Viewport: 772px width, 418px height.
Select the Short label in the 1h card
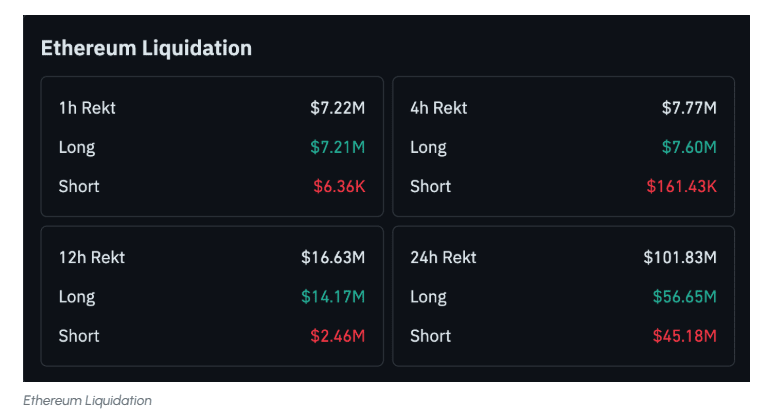pos(79,186)
